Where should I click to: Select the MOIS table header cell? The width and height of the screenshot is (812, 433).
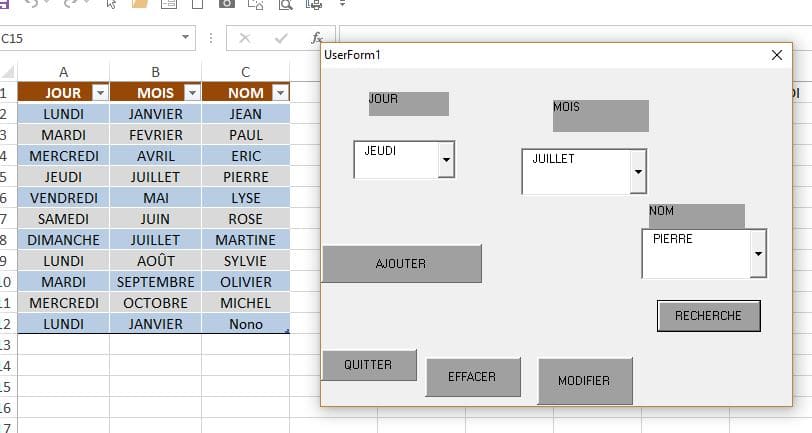[x=155, y=93]
